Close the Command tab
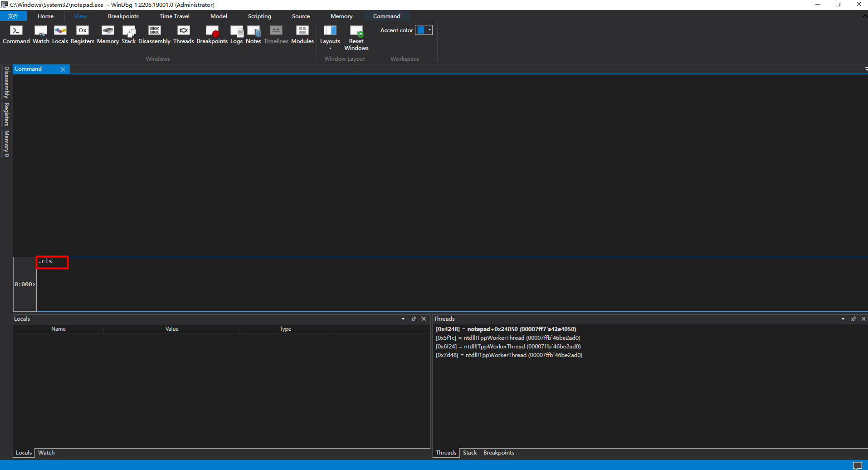The image size is (868, 470). click(63, 69)
